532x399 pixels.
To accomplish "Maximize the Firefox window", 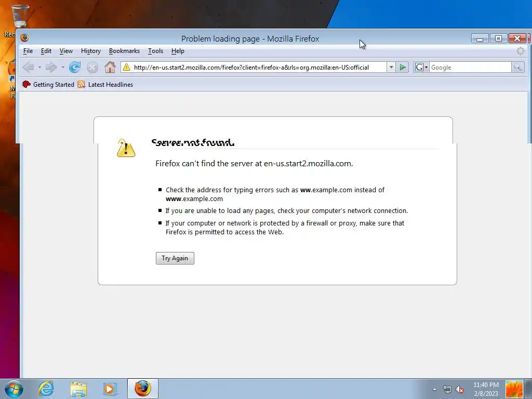I will point(498,38).
